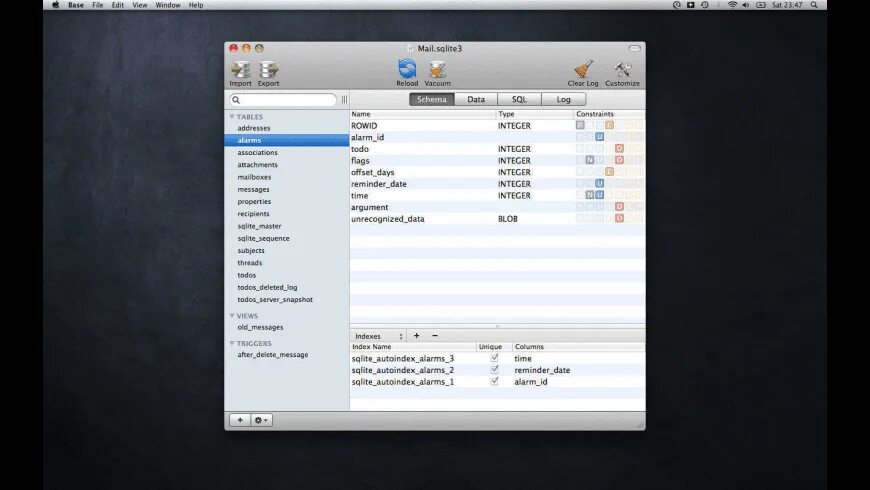Uncheck Unique for sqlite_autoindex_alarms_3

(494, 358)
